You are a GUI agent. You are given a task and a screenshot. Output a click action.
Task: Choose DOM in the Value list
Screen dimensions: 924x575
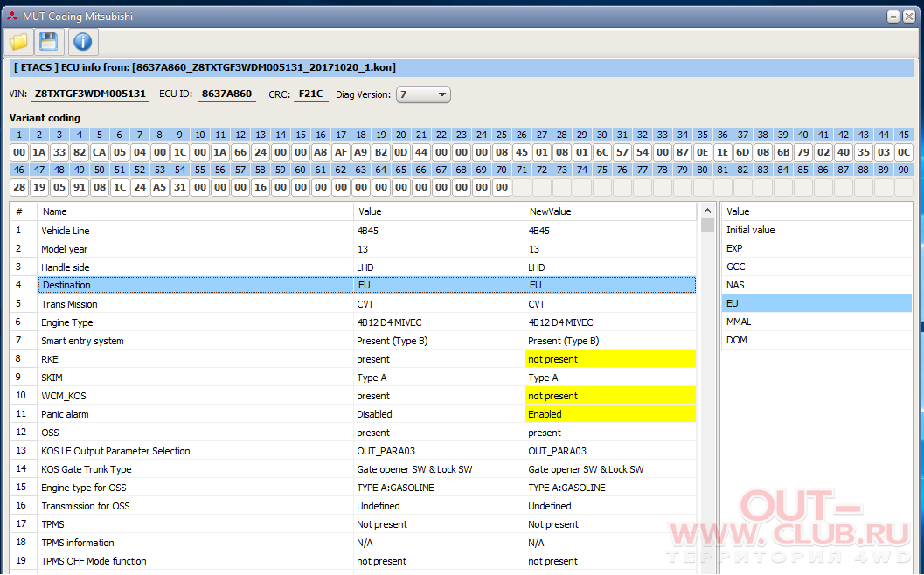pos(816,339)
